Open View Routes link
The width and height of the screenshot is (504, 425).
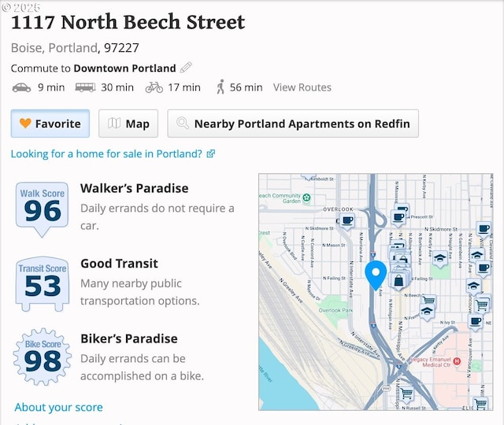(302, 87)
